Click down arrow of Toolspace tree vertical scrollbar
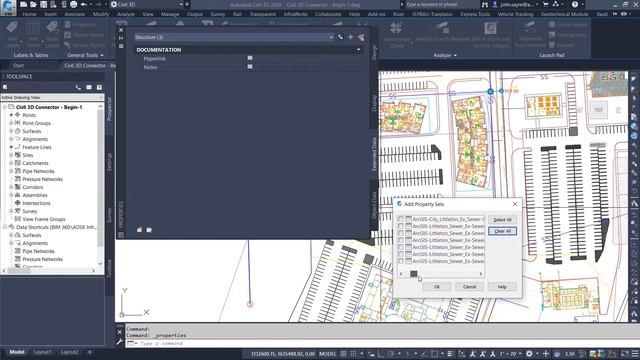This screenshot has height=360, width=640. point(100,264)
